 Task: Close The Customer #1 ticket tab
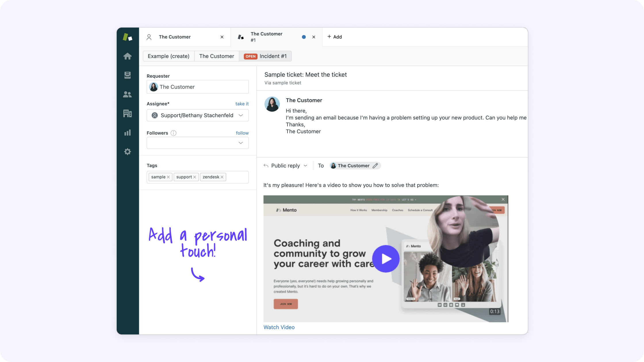tap(314, 37)
